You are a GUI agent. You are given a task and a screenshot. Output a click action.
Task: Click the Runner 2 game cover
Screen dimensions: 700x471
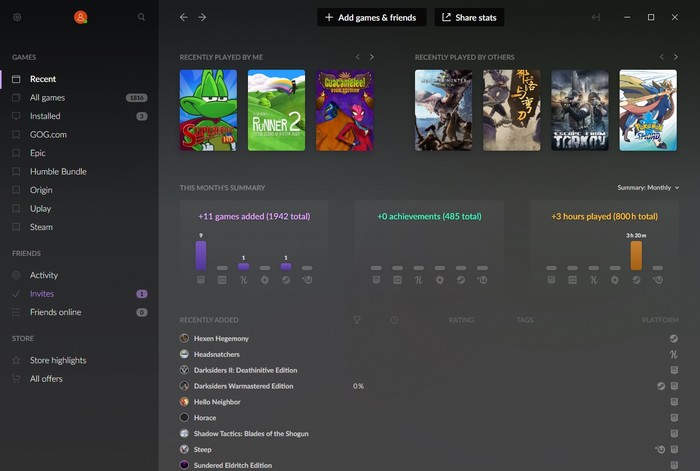pyautogui.click(x=276, y=110)
